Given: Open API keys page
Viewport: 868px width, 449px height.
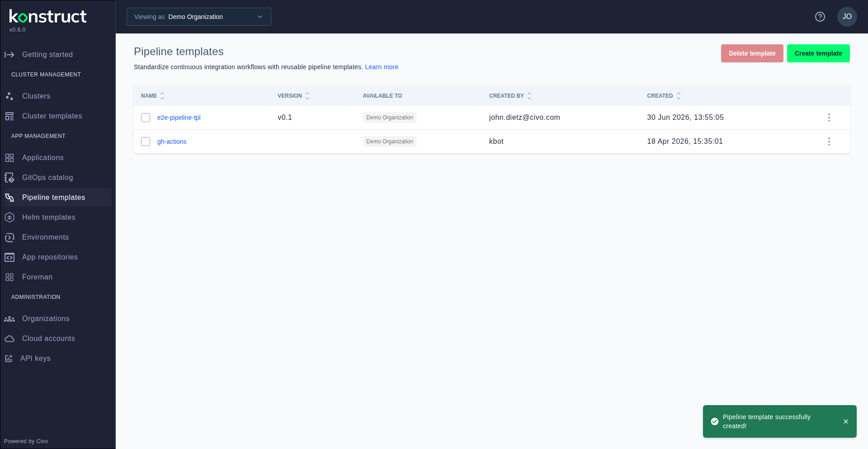Looking at the screenshot, I should 58,359.
